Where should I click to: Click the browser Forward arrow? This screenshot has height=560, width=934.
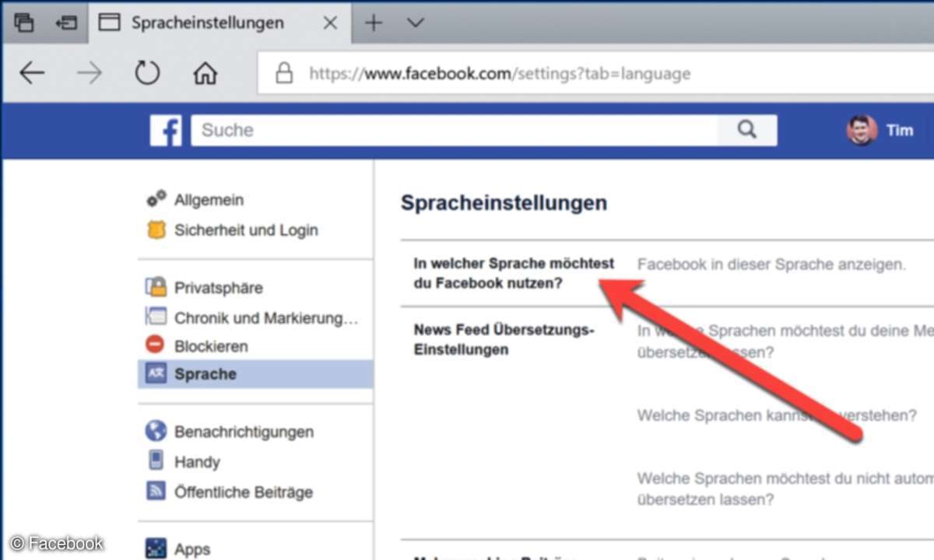coord(90,74)
